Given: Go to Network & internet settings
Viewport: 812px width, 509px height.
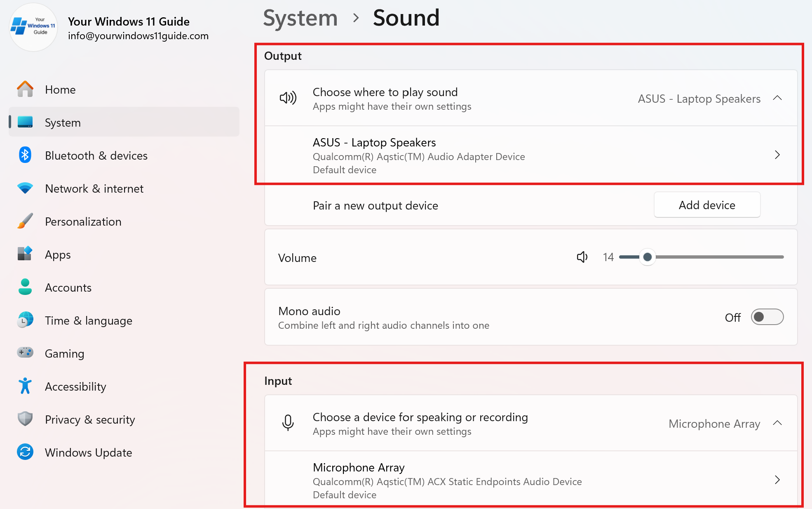Looking at the screenshot, I should pyautogui.click(x=124, y=188).
